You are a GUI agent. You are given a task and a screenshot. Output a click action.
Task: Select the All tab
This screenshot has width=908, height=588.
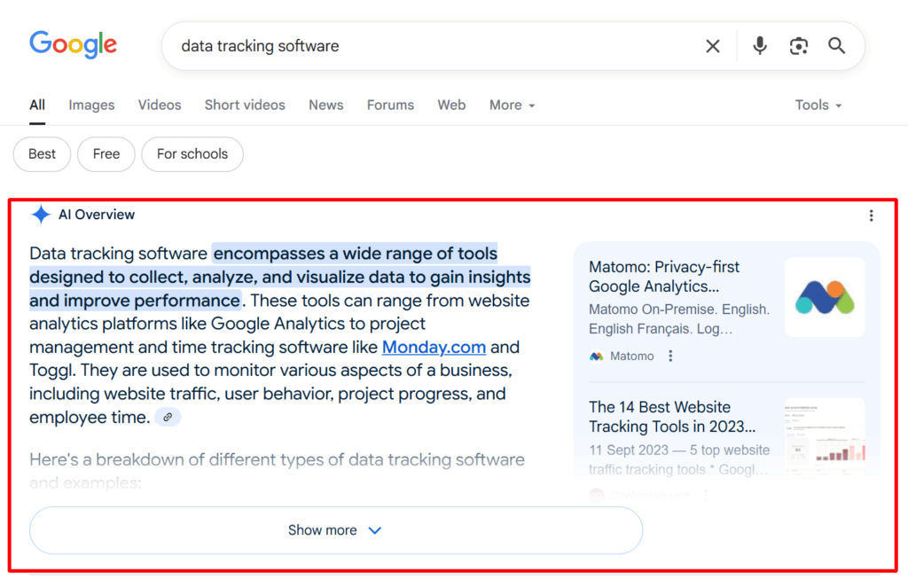37,105
